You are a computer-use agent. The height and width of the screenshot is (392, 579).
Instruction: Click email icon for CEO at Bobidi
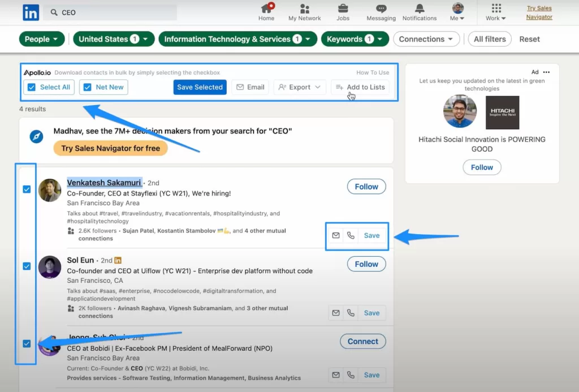pos(336,375)
